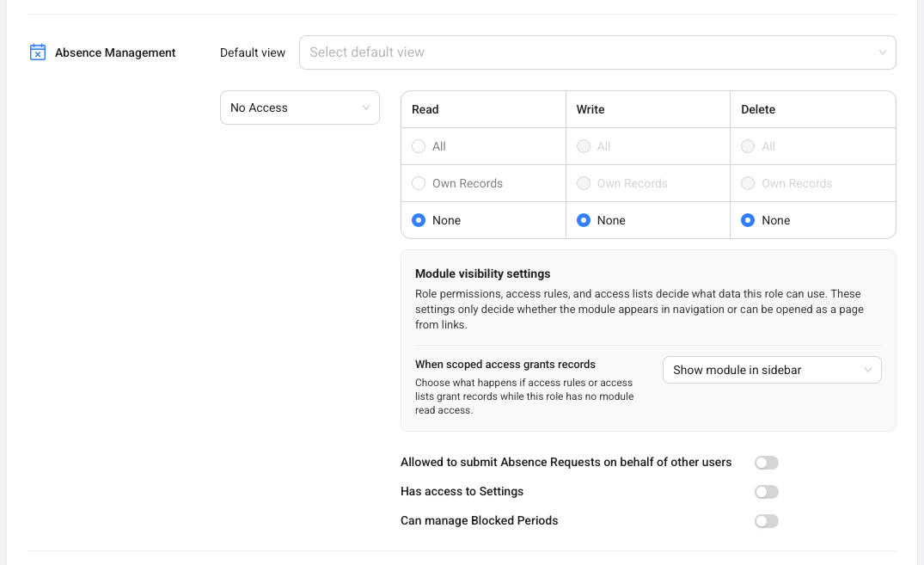Click the Has access to Settings label
The image size is (924, 565).
coord(462,491)
